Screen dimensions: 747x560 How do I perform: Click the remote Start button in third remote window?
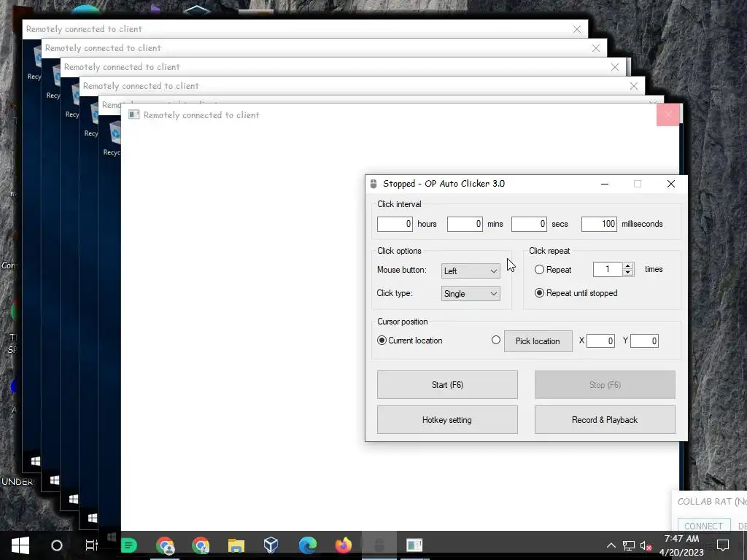click(74, 499)
